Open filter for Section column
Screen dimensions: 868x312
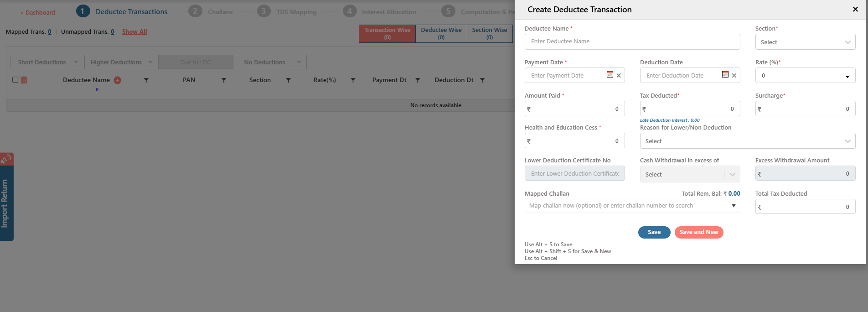click(289, 80)
